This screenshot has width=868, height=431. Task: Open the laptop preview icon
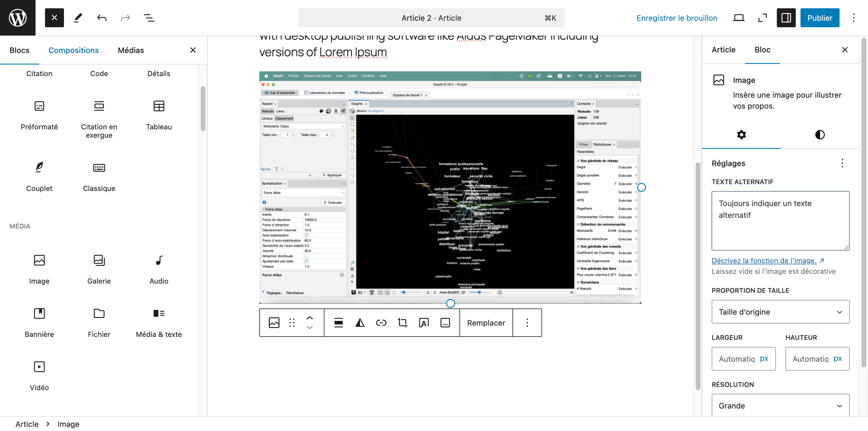tap(739, 17)
